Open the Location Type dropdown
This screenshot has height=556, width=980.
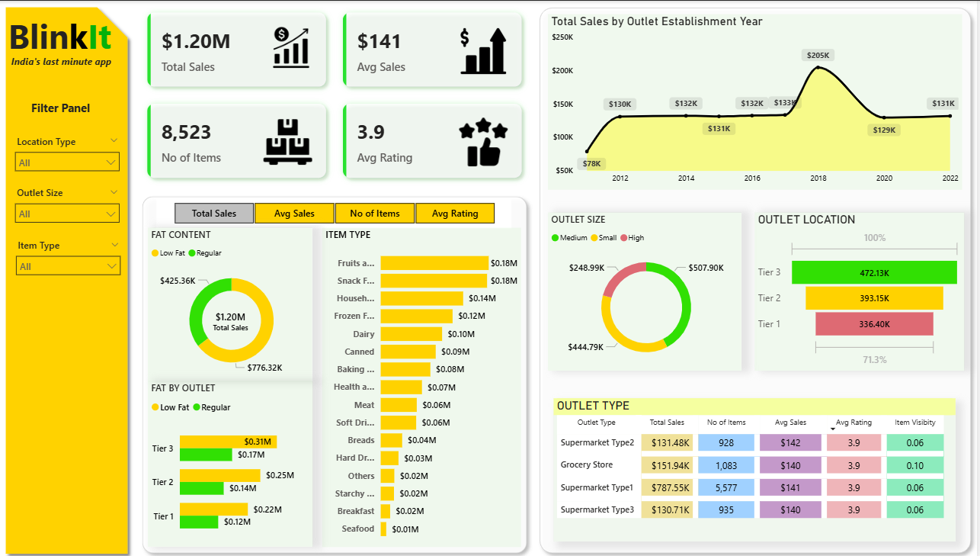pos(67,162)
